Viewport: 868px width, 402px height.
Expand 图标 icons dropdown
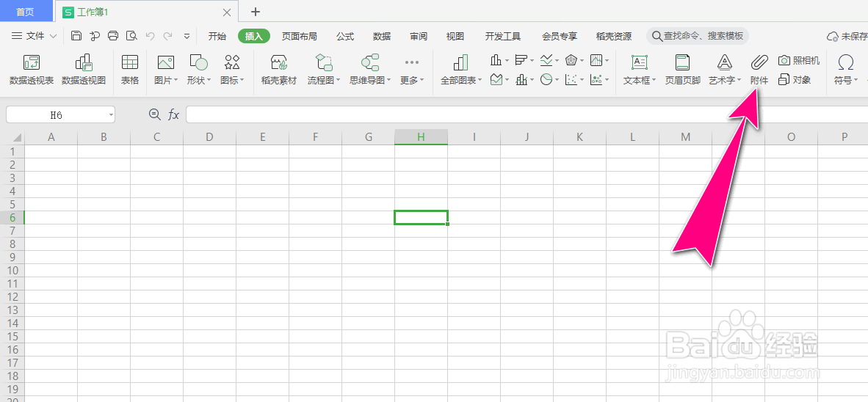pyautogui.click(x=242, y=80)
